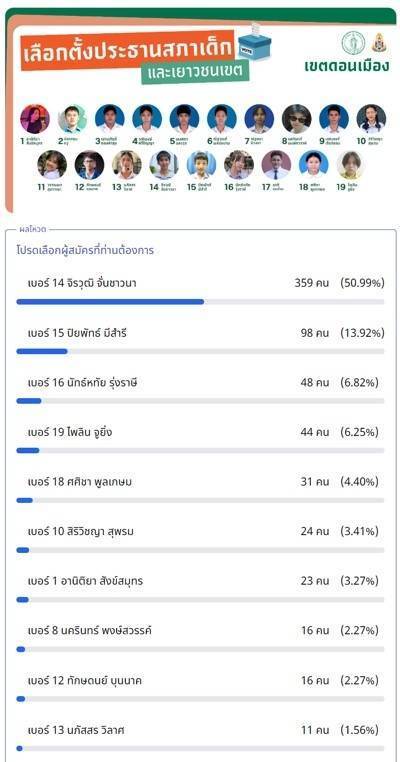Click the เขตดอนเมือง district title
The width and height of the screenshot is (400, 762).
(347, 66)
